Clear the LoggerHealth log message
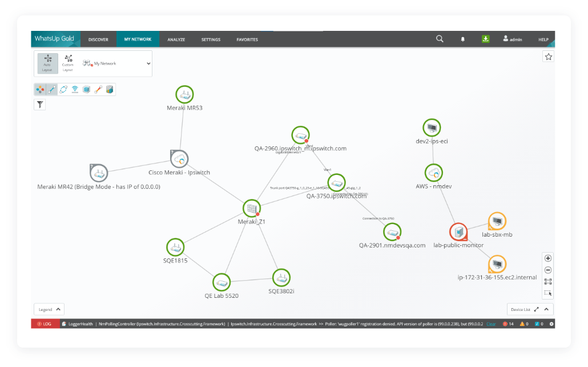The image size is (588, 367). coord(491,324)
